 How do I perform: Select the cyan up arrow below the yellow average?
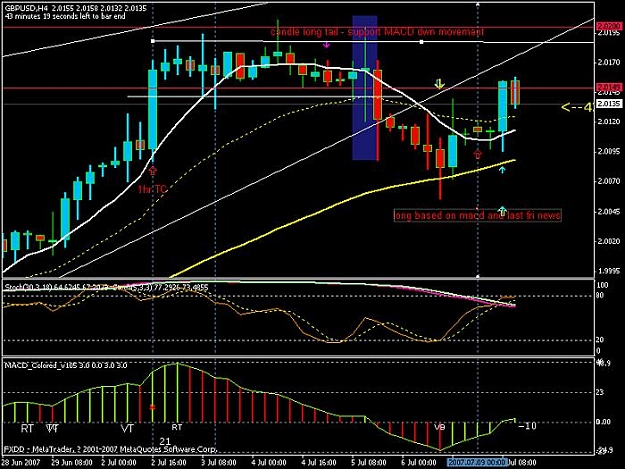502,170
